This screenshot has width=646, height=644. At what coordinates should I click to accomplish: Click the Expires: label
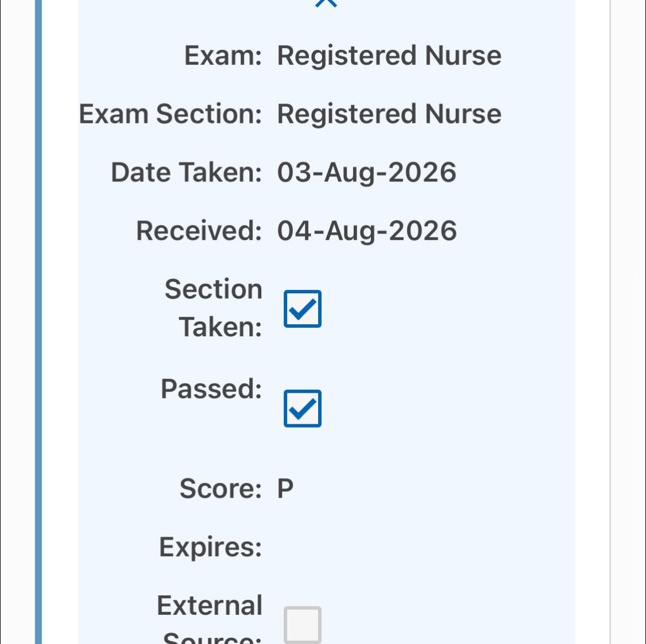(x=211, y=547)
